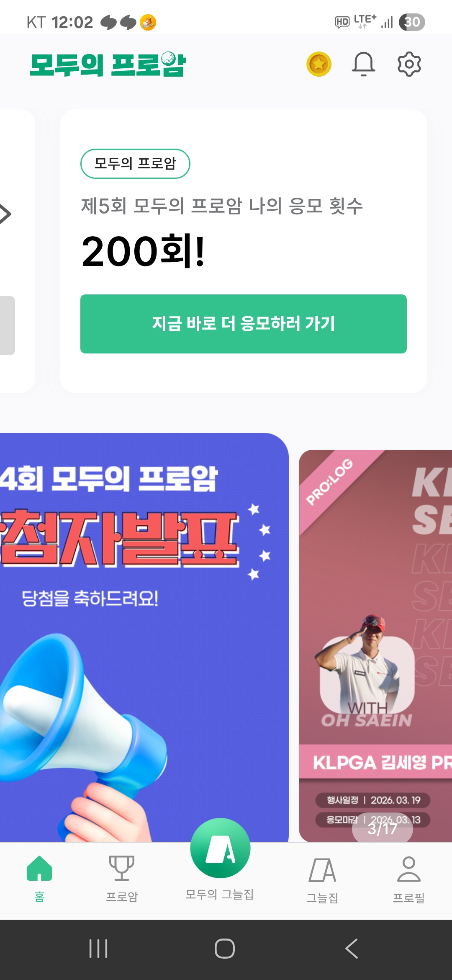Tap the 200회! entry count text
This screenshot has width=452, height=980.
(143, 251)
